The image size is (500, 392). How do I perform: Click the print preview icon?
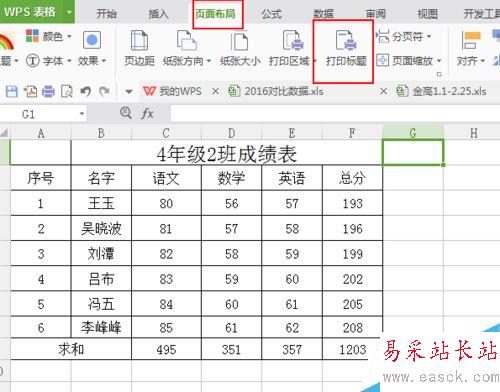tap(67, 91)
